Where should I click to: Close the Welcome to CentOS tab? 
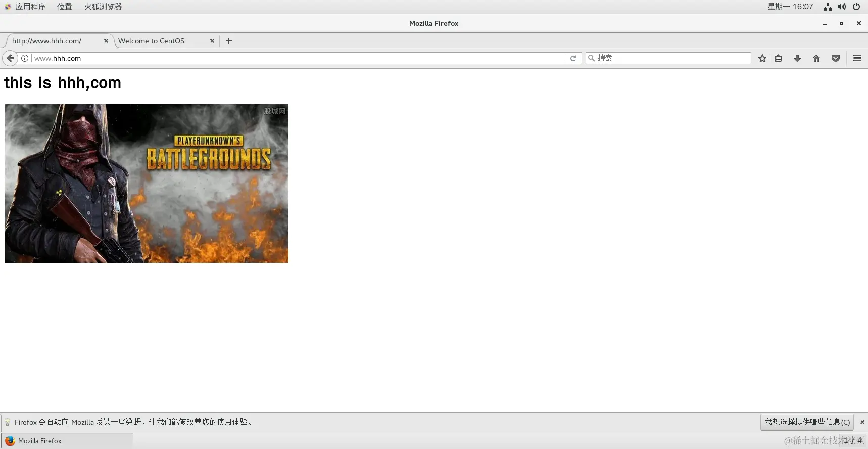pyautogui.click(x=212, y=41)
